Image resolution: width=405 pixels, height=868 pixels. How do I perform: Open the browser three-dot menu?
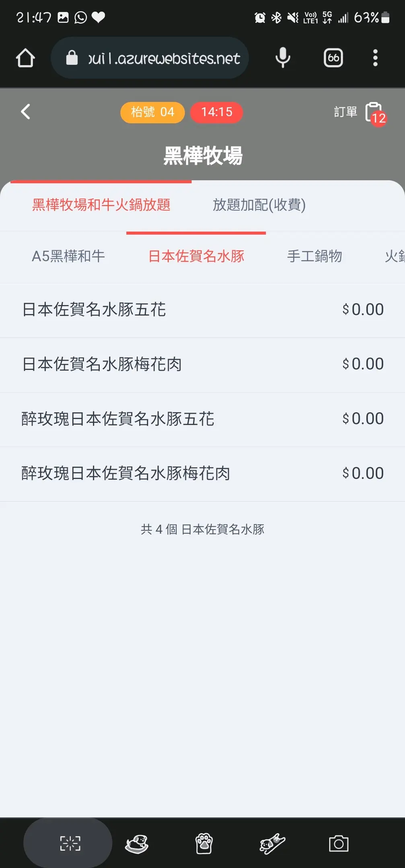[x=375, y=58]
